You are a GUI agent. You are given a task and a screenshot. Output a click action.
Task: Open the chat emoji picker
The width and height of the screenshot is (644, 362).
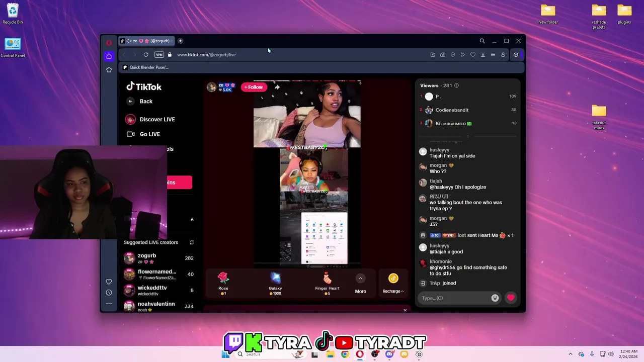tap(495, 298)
